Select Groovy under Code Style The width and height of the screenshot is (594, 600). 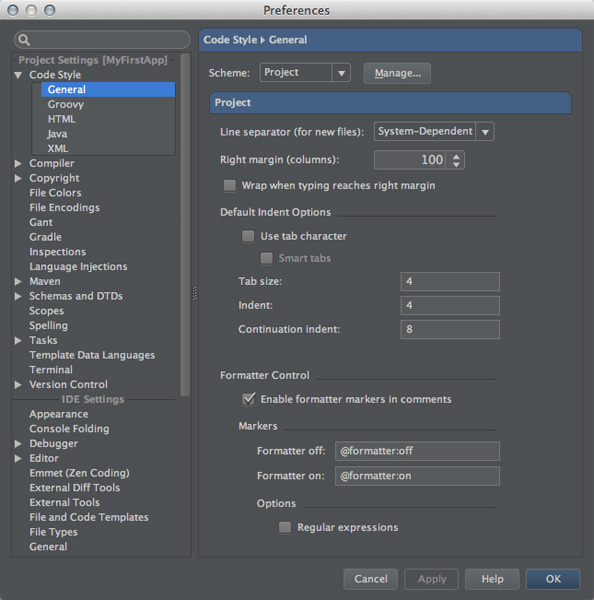coord(65,104)
